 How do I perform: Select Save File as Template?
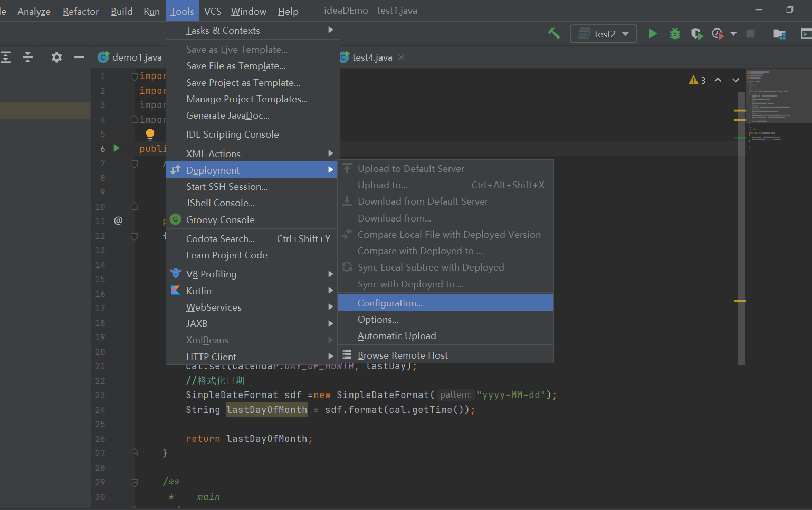[253, 66]
